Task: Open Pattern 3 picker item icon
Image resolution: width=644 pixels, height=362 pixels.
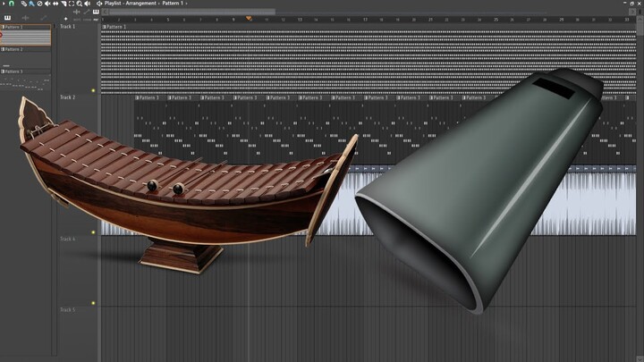Action: (x=3, y=72)
